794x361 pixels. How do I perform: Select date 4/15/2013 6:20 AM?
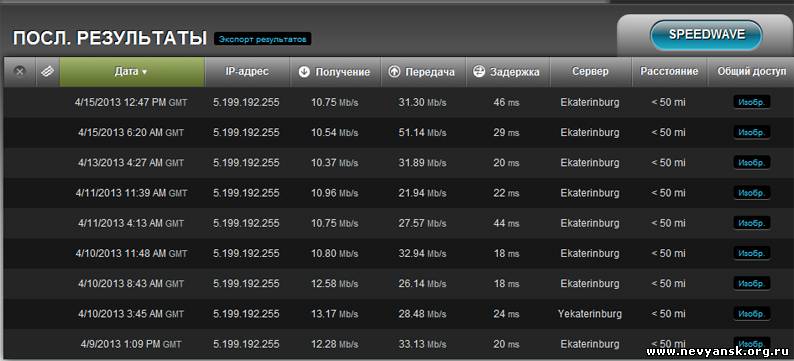131,133
